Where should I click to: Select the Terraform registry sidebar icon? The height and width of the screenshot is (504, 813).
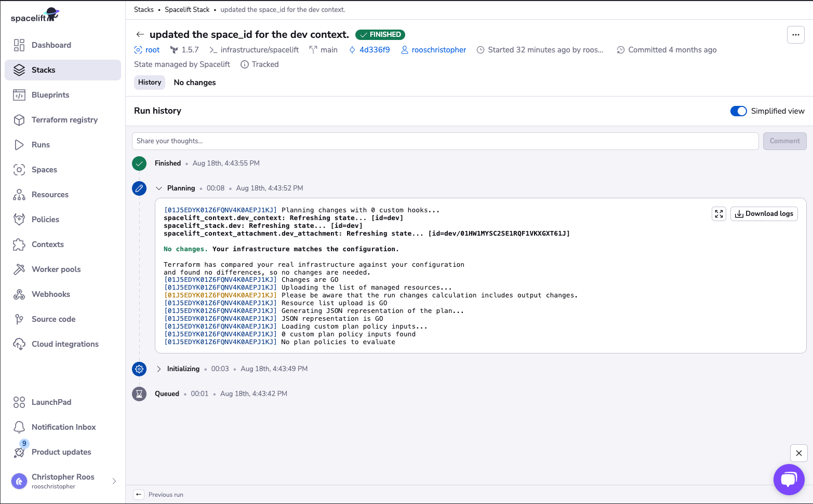point(19,120)
